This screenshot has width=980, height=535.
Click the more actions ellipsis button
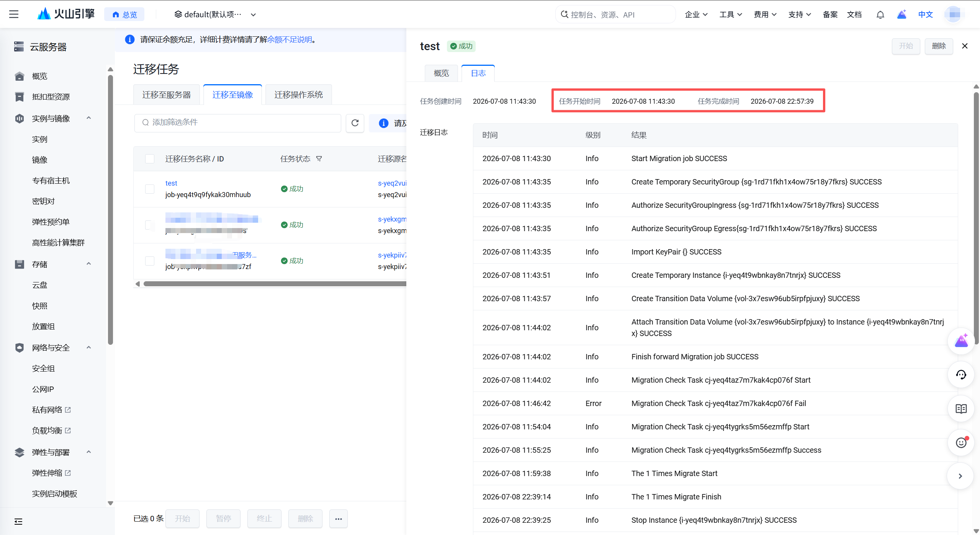[x=339, y=519]
